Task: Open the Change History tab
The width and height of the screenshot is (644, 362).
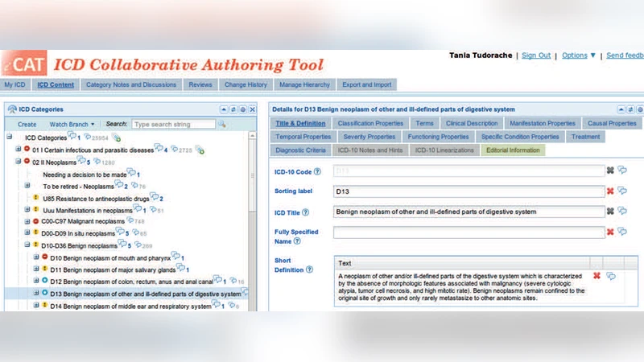Action: [x=246, y=84]
